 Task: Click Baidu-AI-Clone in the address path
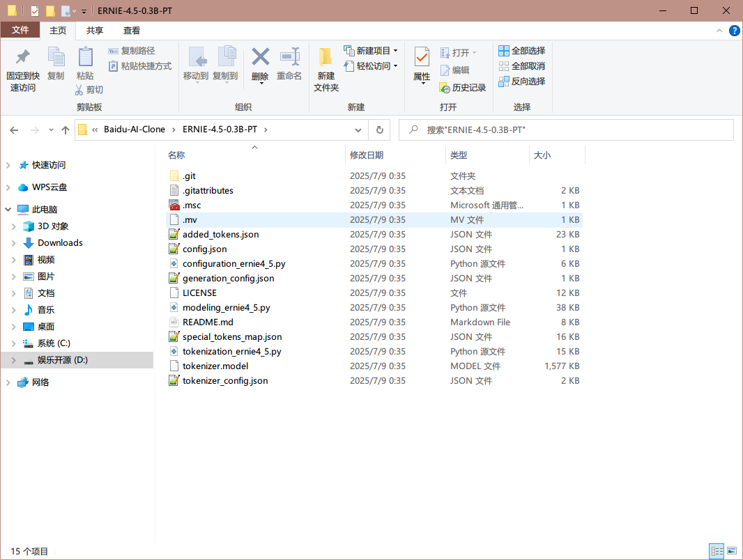[135, 130]
